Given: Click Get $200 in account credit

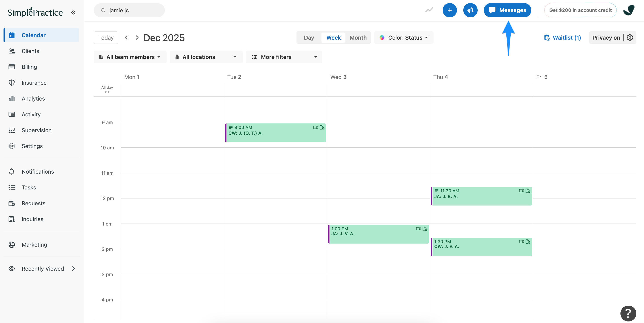Looking at the screenshot, I should 580,10.
